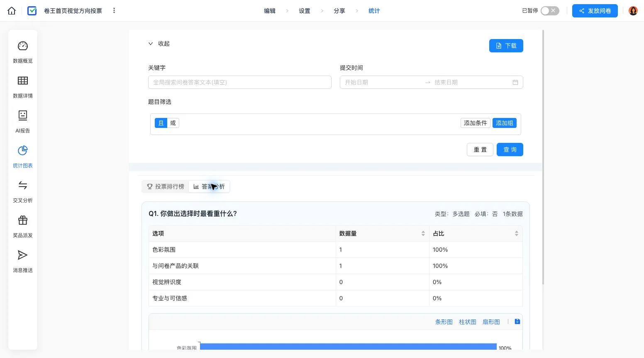Click the 专业与可信感 row cell
Screen dimensions: 644x358
(242, 298)
